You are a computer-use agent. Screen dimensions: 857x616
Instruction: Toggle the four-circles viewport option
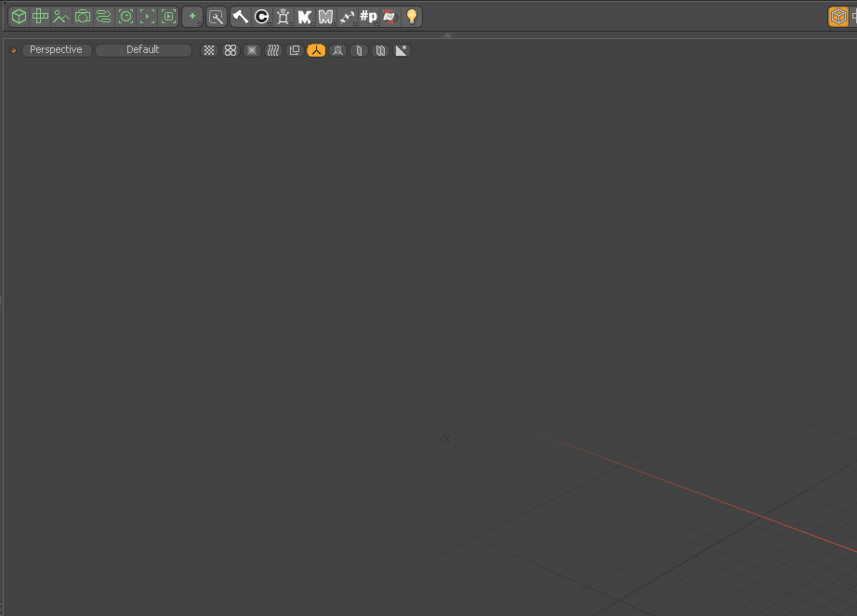coord(231,50)
